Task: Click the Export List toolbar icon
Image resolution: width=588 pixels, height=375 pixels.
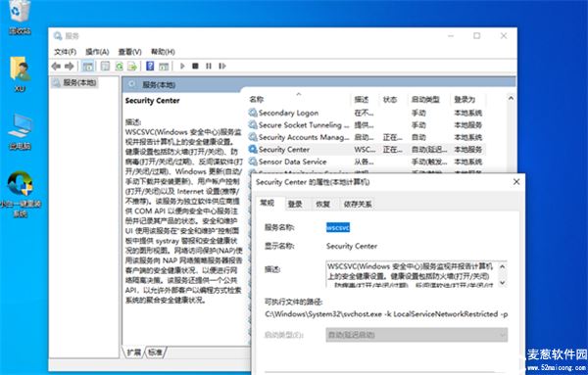Action: pyautogui.click(x=132, y=67)
